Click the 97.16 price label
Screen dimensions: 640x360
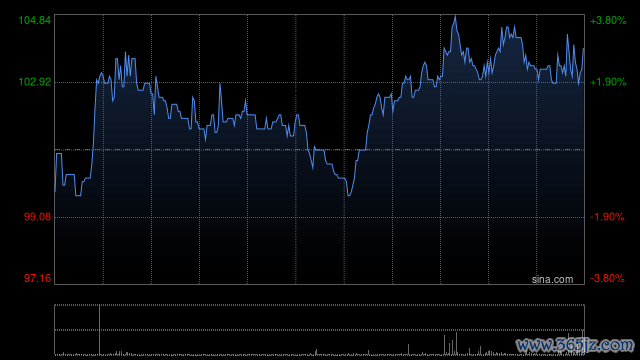(37, 278)
